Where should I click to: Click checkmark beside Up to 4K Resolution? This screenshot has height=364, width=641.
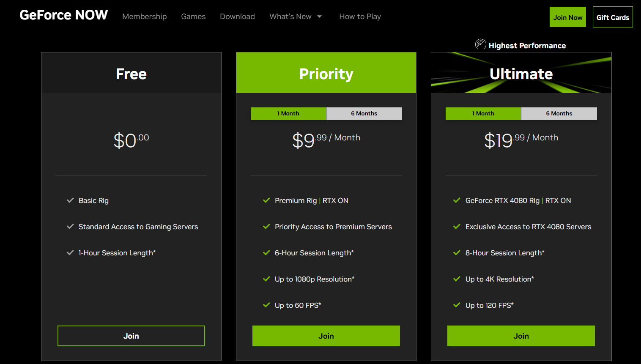pos(457,279)
